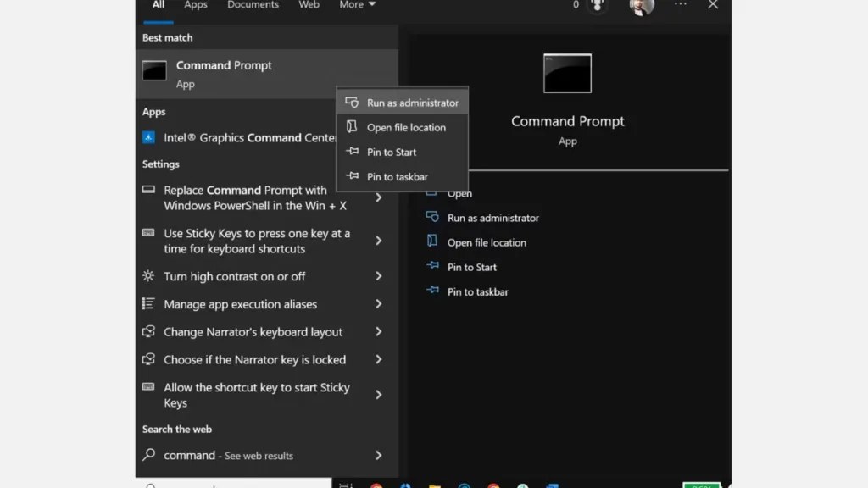Image resolution: width=868 pixels, height=488 pixels.
Task: Select Run as administrator in context menu
Action: pyautogui.click(x=403, y=103)
